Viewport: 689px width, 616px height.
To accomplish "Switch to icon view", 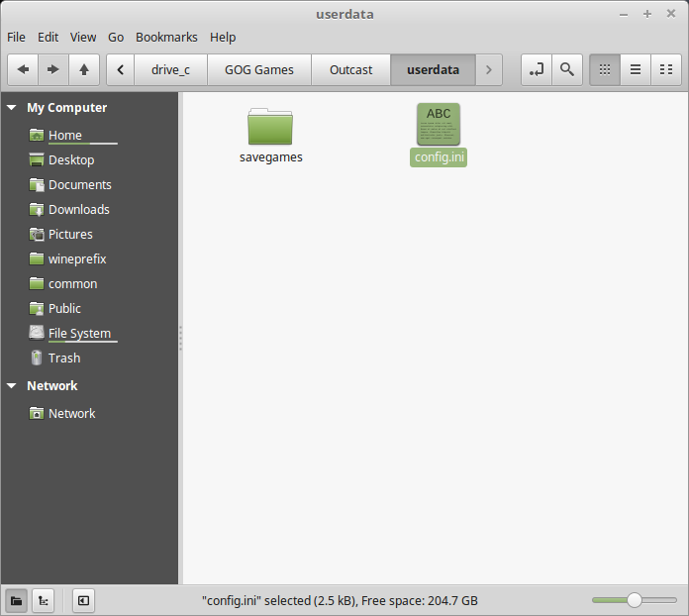I will [605, 69].
